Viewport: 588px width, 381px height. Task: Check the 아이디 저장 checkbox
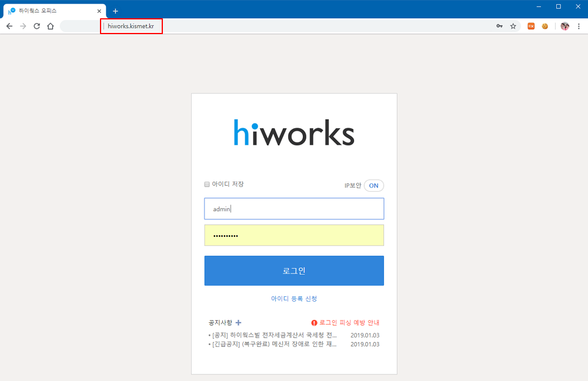(x=206, y=184)
